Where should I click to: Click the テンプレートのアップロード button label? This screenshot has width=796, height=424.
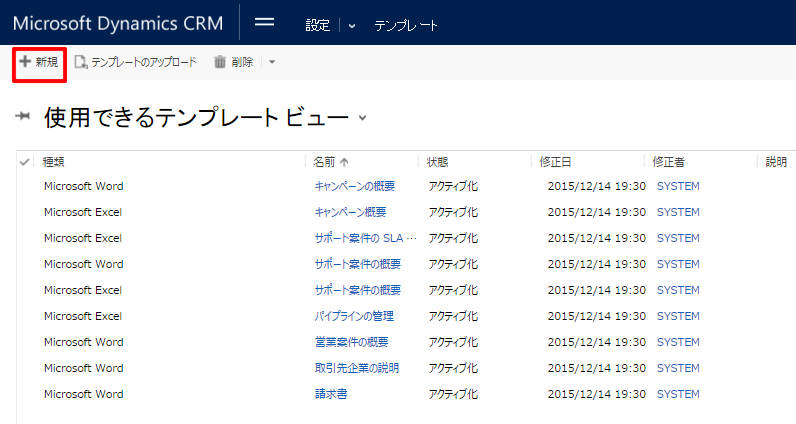144,62
